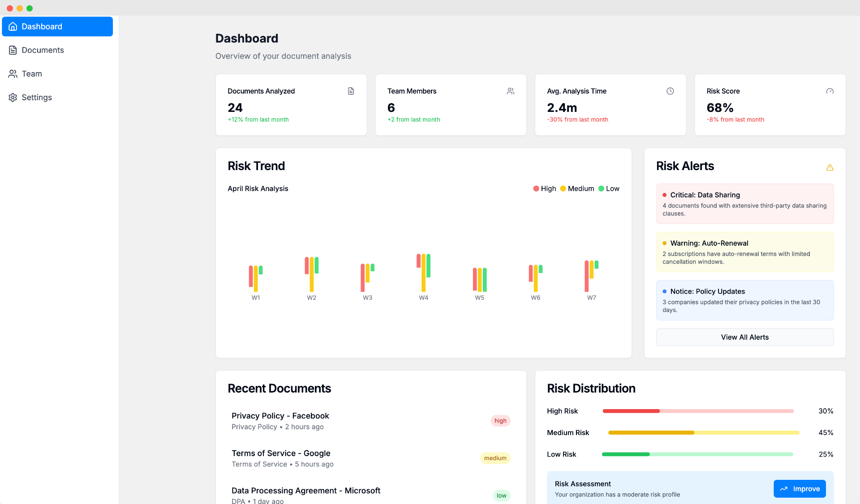Click the 68% risk score value
This screenshot has width=860, height=504.
tap(720, 108)
